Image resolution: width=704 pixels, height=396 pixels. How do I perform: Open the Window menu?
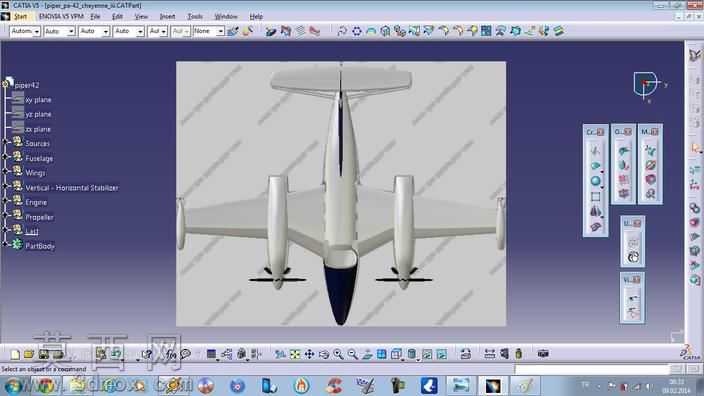(226, 17)
